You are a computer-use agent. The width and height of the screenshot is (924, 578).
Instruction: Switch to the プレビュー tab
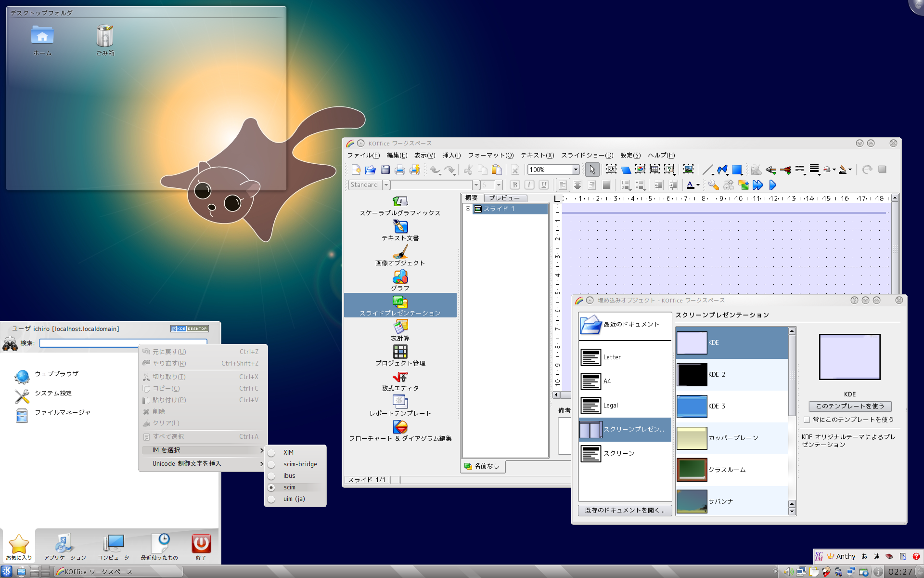504,198
